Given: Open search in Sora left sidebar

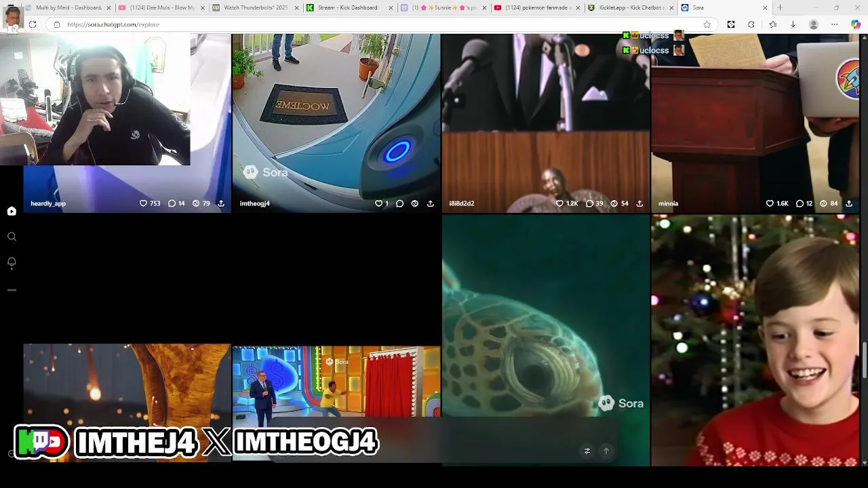Looking at the screenshot, I should 12,237.
